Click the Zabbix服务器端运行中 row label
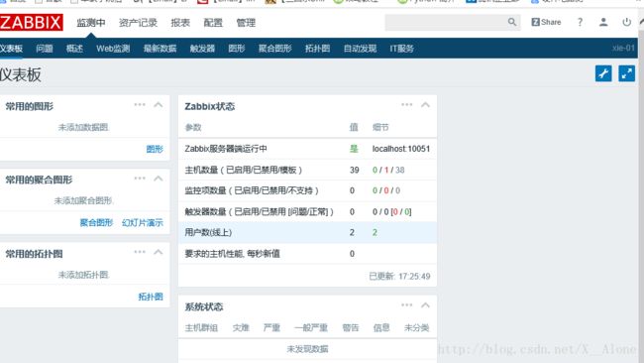The height and width of the screenshot is (363, 644). pos(226,149)
